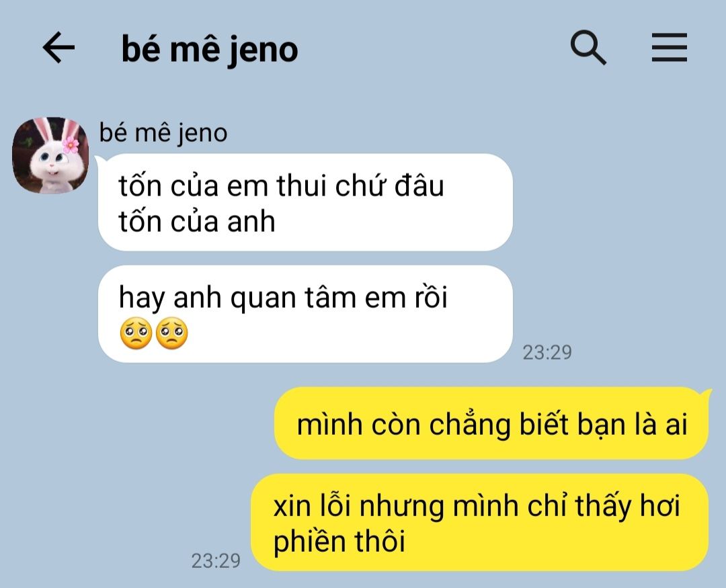Select the hay anh quan tâm em rồi message
The width and height of the screenshot is (726, 588).
305,314
